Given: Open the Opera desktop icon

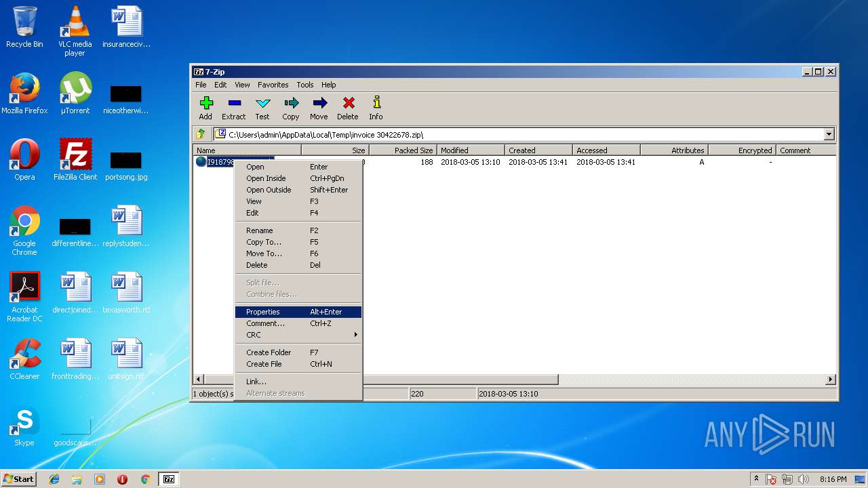Looking at the screenshot, I should pos(24,160).
